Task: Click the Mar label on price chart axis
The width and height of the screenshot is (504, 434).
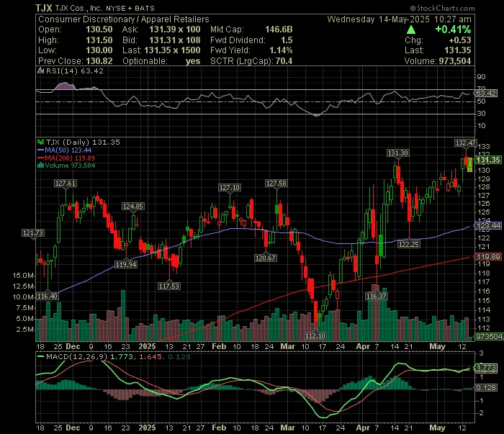Action: (x=287, y=346)
